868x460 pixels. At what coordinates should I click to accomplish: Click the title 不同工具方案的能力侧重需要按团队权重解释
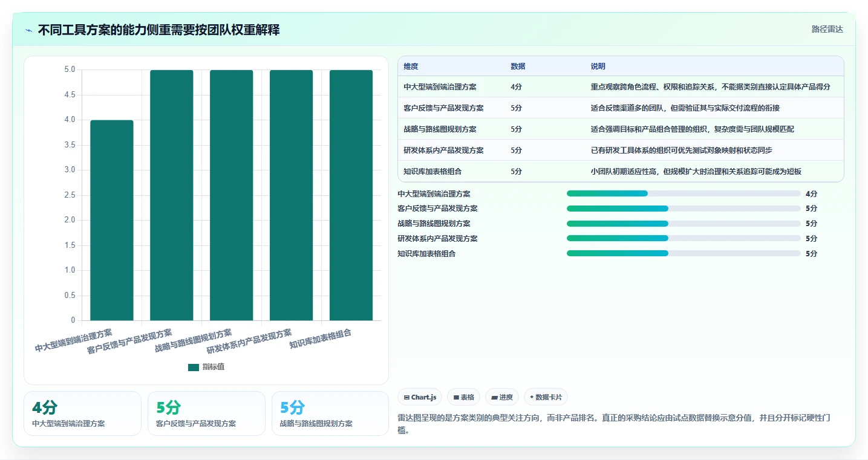pyautogui.click(x=158, y=30)
